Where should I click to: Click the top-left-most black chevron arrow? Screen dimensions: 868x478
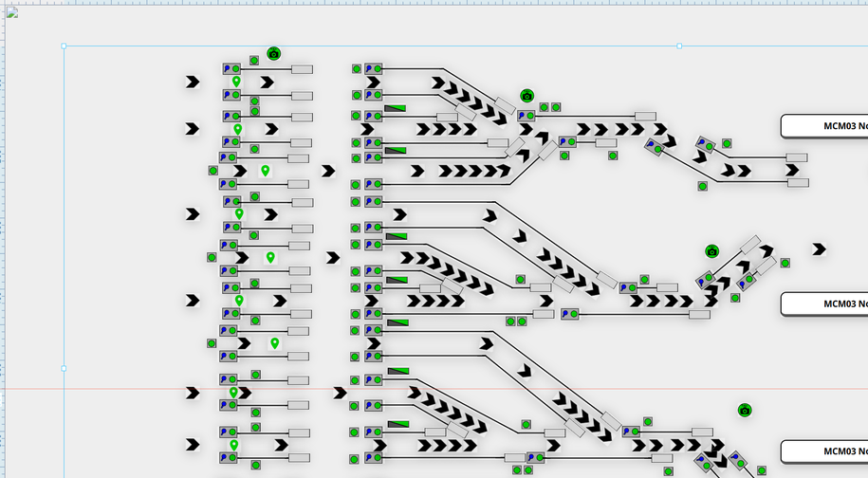tap(193, 83)
